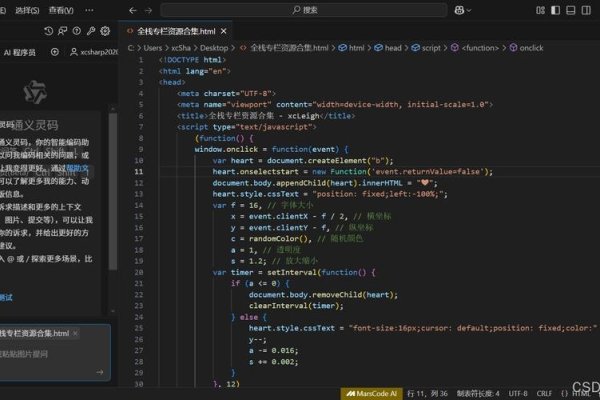Image resolution: width=600 pixels, height=400 pixels.
Task: Click blue help document link
Action: click(x=77, y=168)
